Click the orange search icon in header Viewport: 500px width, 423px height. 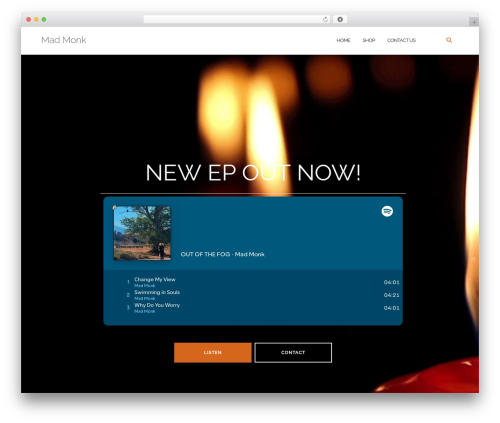point(449,40)
